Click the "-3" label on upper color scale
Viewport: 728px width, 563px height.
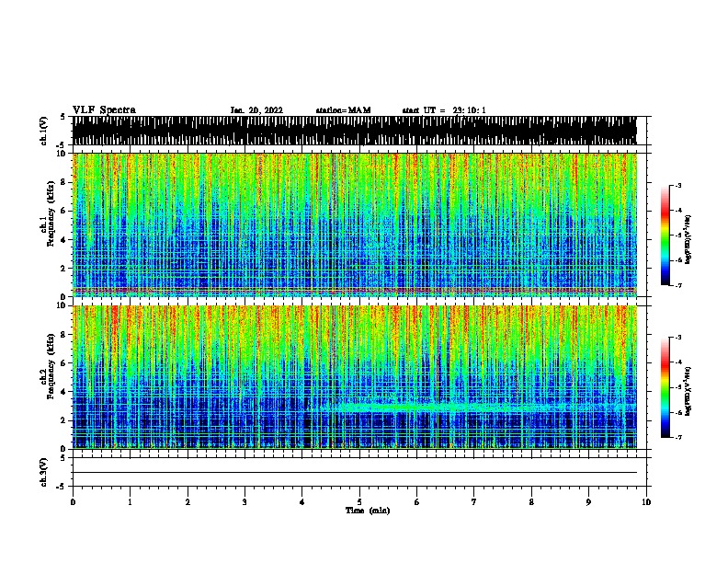click(x=678, y=185)
